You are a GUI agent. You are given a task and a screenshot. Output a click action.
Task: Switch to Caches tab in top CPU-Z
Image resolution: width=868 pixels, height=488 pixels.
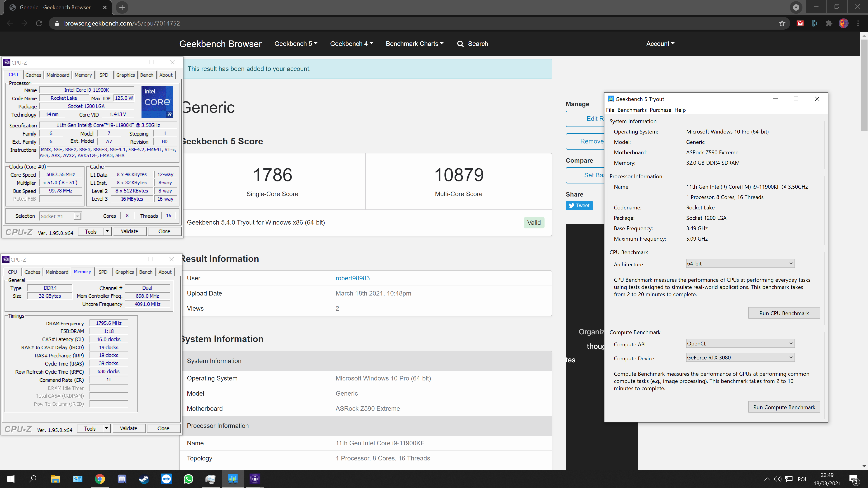[x=33, y=75]
